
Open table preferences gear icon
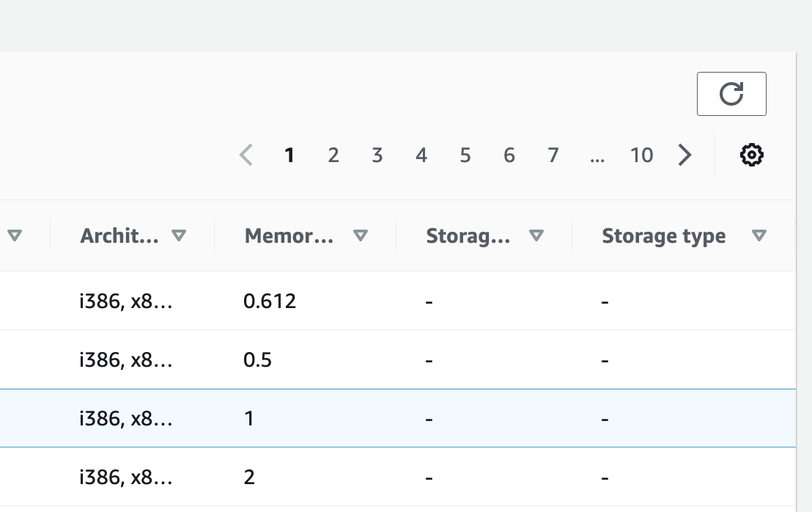click(x=751, y=155)
